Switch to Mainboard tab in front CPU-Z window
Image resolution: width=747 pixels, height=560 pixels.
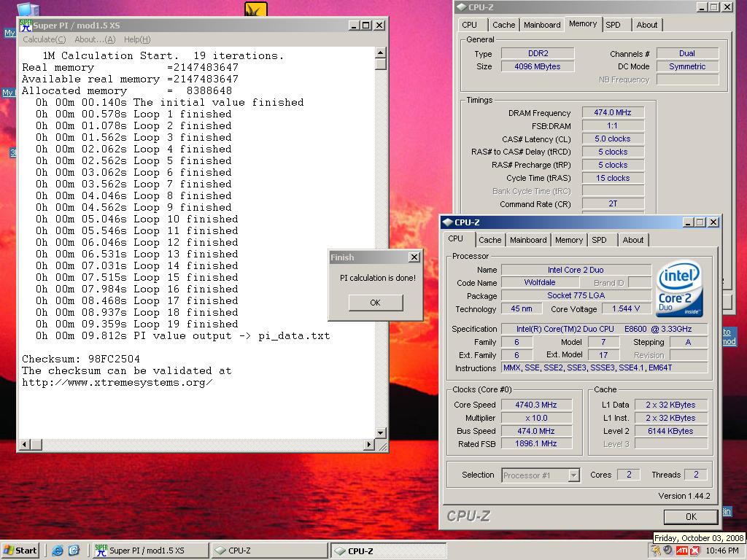coord(528,240)
